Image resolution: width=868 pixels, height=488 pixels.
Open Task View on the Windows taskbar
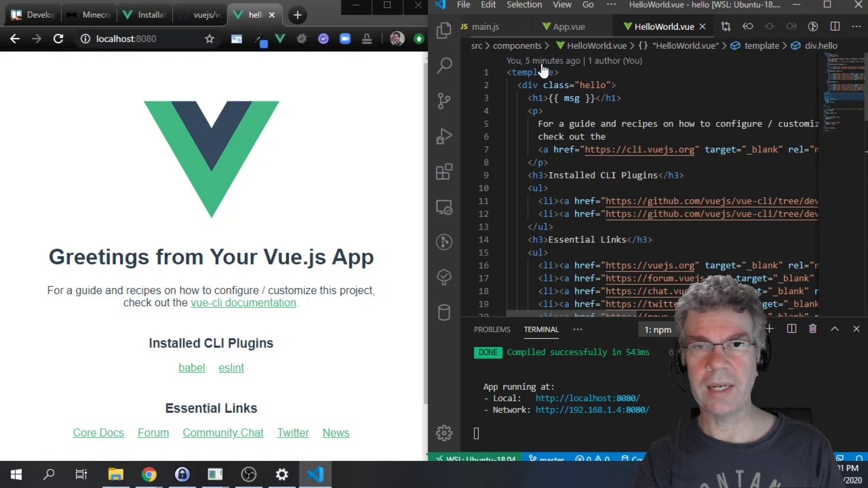[x=81, y=474]
